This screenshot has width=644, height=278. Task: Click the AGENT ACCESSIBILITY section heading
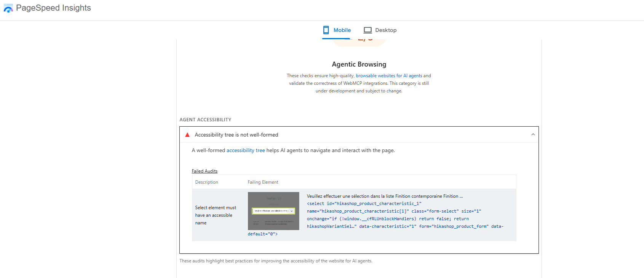pos(205,120)
